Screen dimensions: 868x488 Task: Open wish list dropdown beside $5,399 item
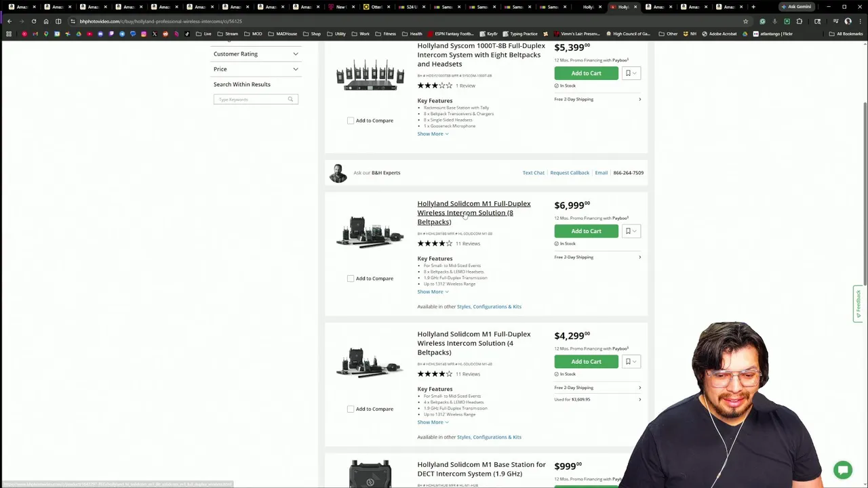click(x=631, y=73)
